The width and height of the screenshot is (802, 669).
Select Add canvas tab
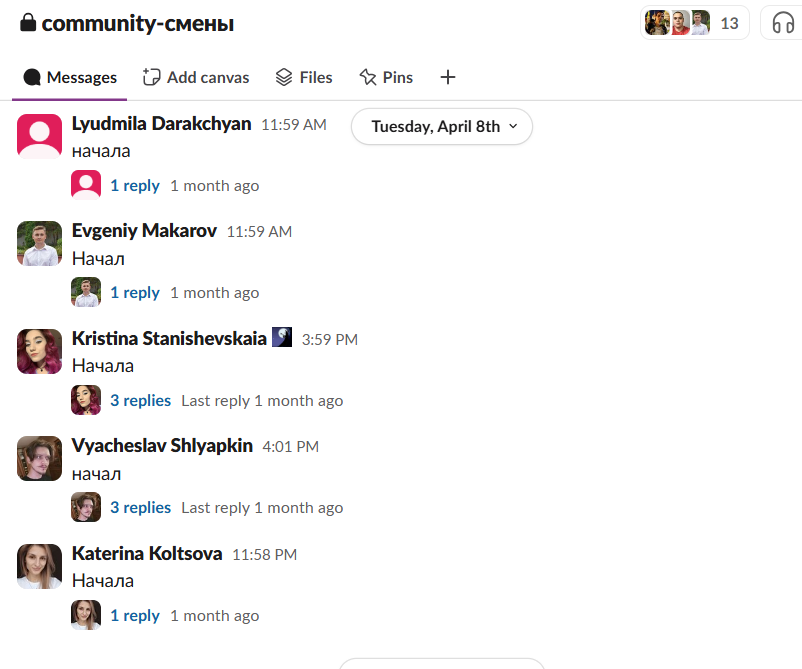click(x=196, y=77)
